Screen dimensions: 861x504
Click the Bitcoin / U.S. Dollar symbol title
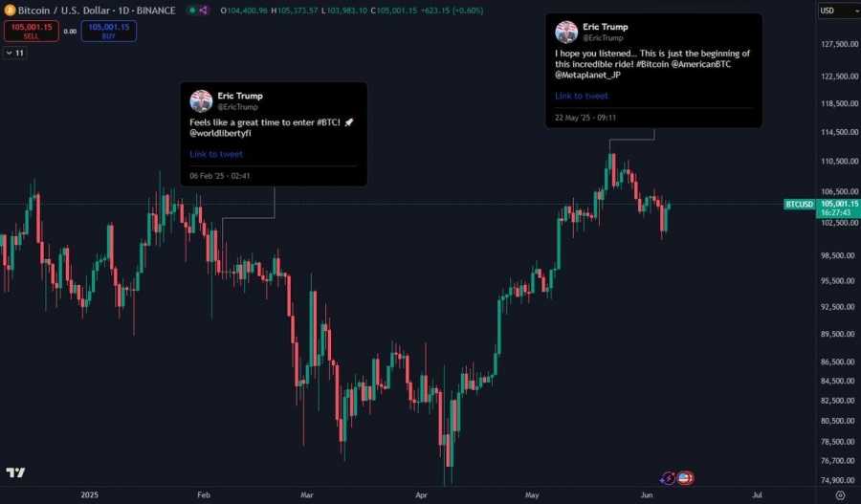pos(64,11)
